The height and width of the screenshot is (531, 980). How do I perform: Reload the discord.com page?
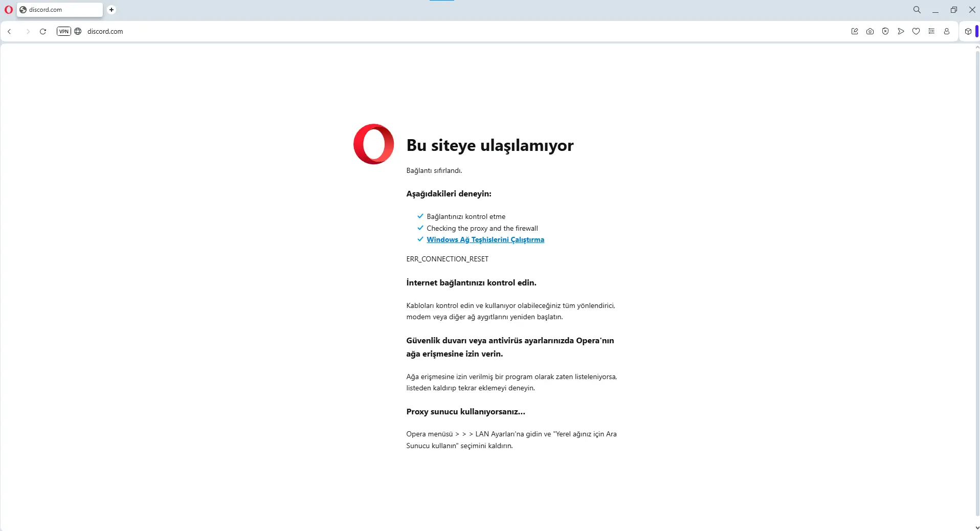(x=43, y=31)
